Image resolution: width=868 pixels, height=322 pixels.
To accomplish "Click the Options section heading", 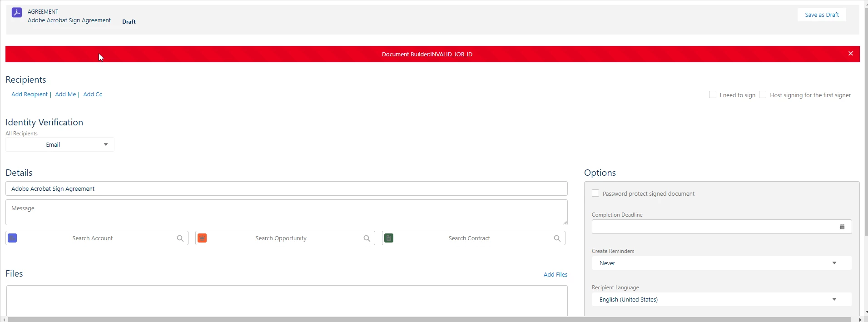I will point(600,173).
